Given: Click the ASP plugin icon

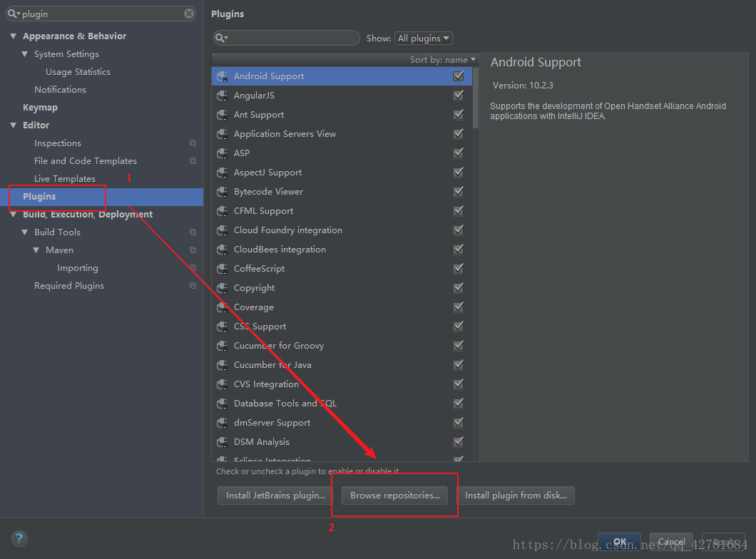Looking at the screenshot, I should pos(223,153).
